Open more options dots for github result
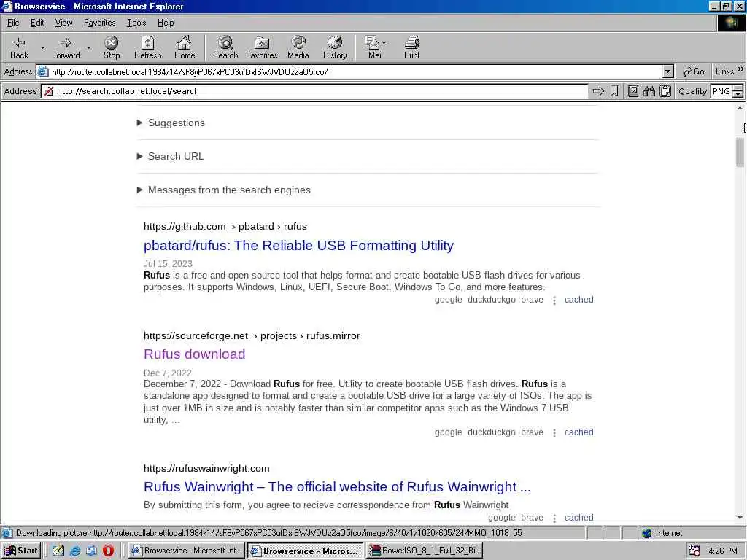Image resolution: width=747 pixels, height=560 pixels. pyautogui.click(x=554, y=300)
